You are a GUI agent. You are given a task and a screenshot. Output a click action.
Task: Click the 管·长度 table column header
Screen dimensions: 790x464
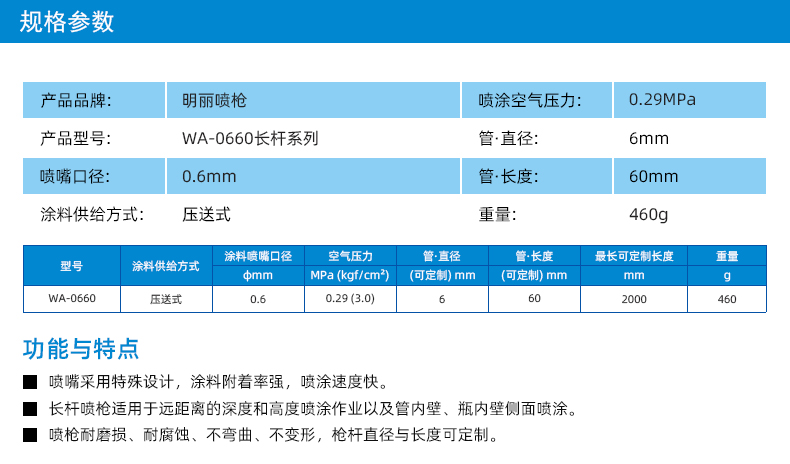pyautogui.click(x=534, y=256)
